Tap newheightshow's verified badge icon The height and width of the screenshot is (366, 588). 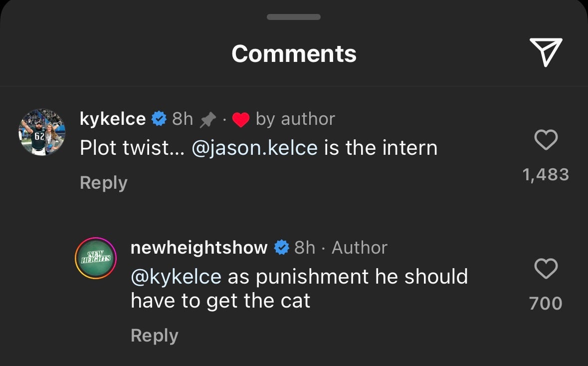point(282,247)
